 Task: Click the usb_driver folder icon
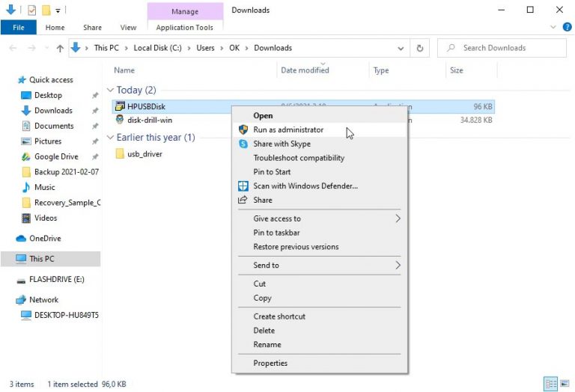click(x=119, y=154)
